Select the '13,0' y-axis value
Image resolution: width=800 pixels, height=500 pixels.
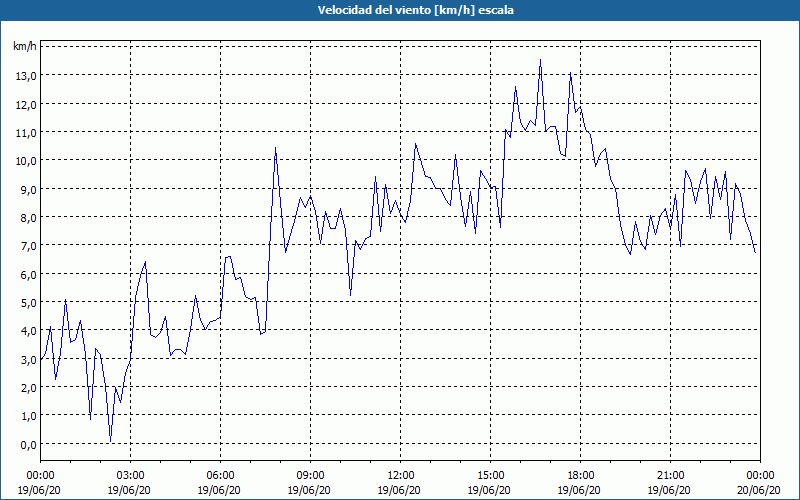click(27, 76)
